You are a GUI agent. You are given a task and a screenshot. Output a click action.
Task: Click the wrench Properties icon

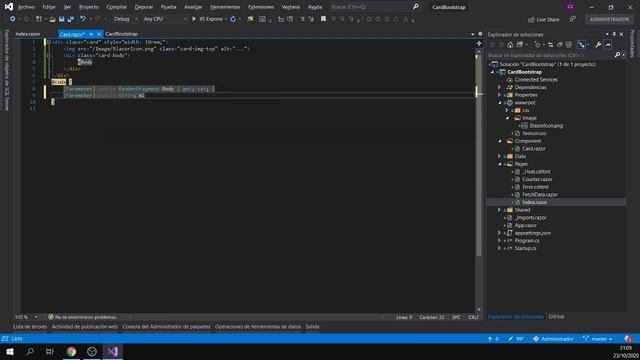coord(598,45)
